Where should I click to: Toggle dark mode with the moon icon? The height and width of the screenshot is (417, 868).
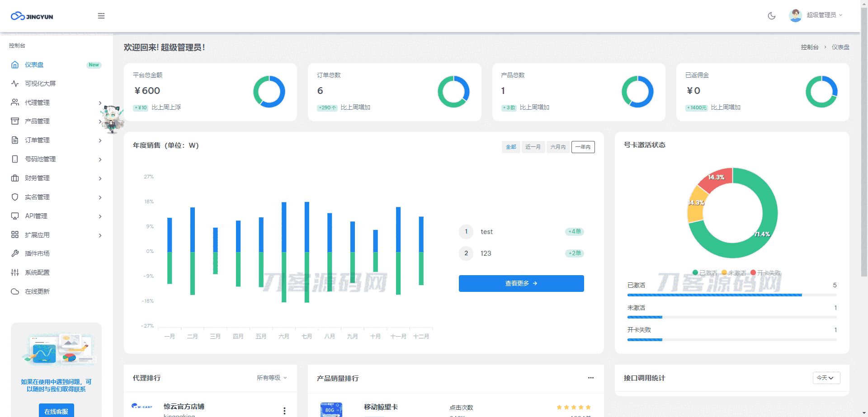click(772, 16)
